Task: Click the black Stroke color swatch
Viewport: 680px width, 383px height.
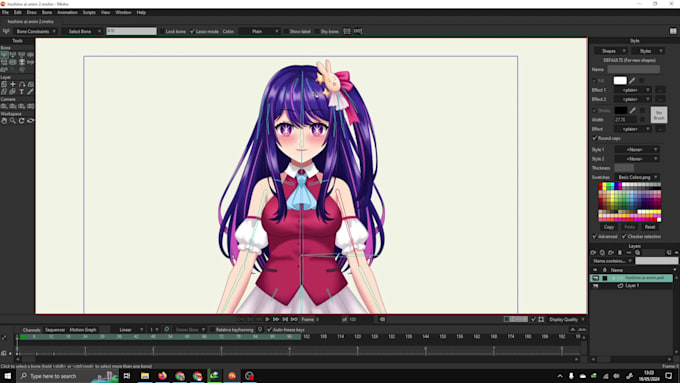Action: pyautogui.click(x=621, y=111)
